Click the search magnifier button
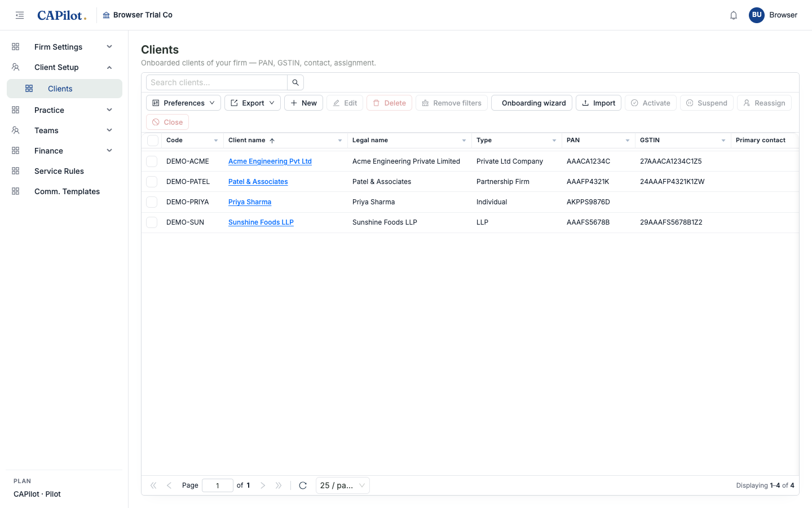 point(295,82)
